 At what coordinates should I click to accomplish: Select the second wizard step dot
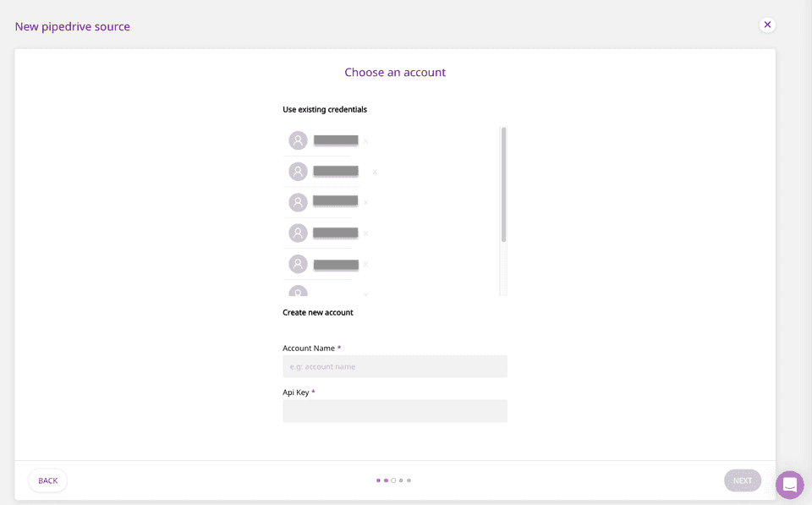[386, 480]
